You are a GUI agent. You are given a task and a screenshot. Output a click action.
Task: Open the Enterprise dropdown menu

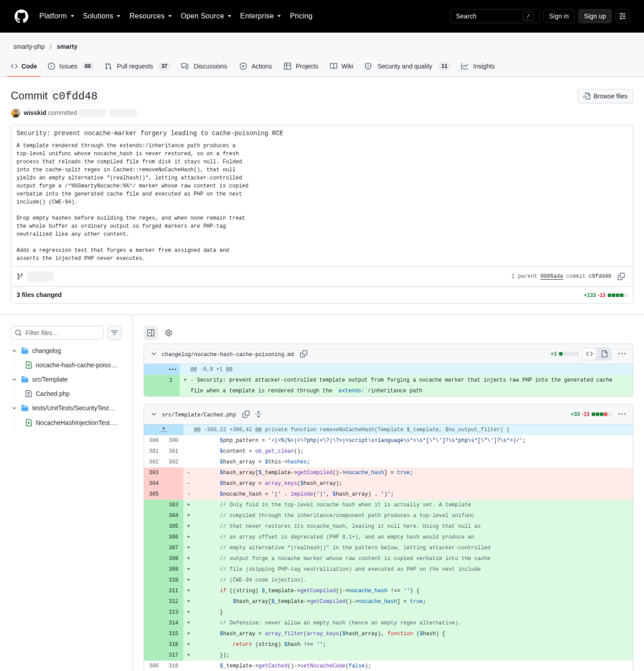pos(260,16)
